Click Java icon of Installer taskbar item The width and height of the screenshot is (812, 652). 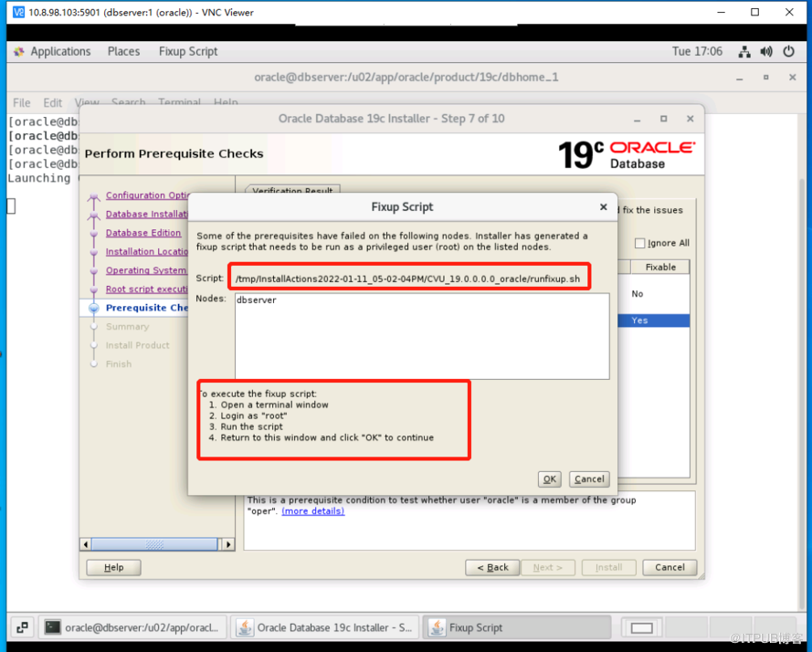[245, 627]
